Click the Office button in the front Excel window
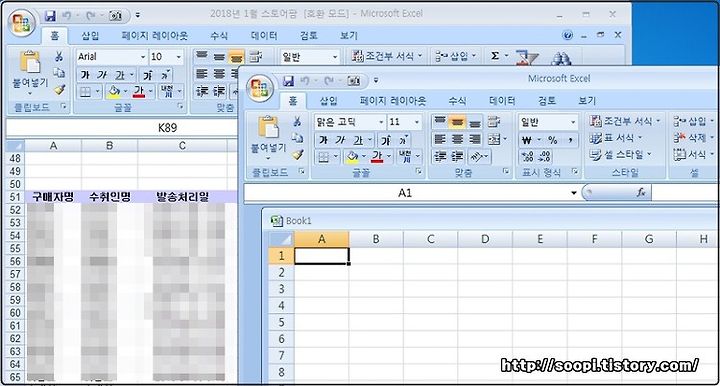Viewport: 720px width, 386px height. click(x=260, y=87)
